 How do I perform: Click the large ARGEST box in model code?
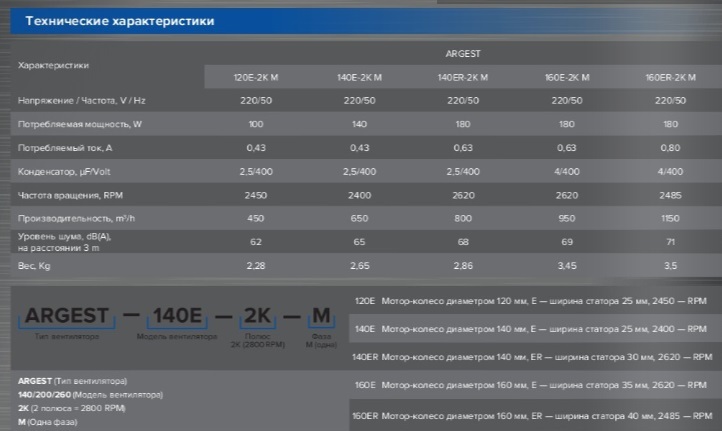(x=66, y=317)
